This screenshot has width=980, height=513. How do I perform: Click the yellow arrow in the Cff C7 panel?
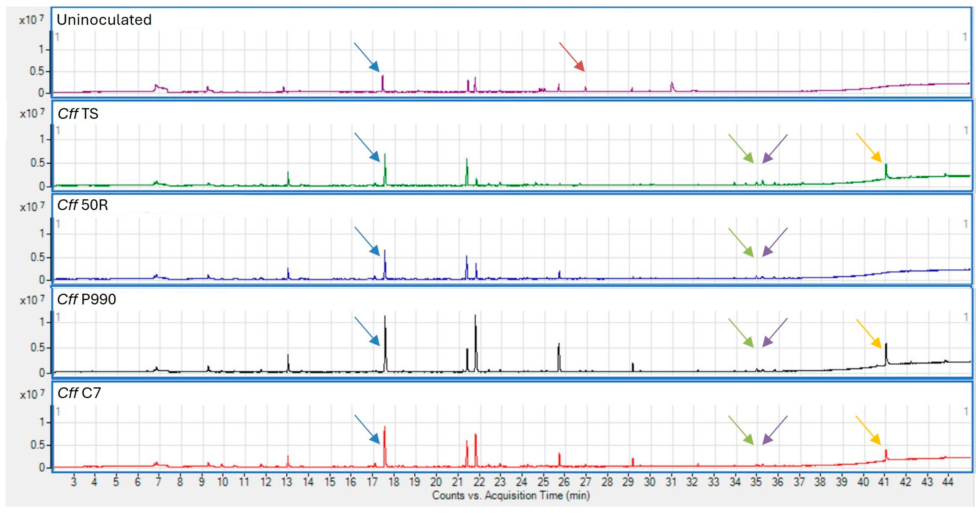868,430
